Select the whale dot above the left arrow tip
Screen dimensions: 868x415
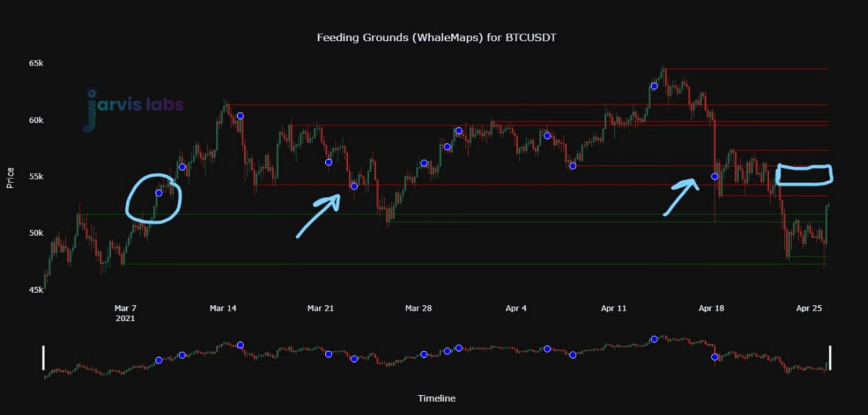click(x=354, y=186)
